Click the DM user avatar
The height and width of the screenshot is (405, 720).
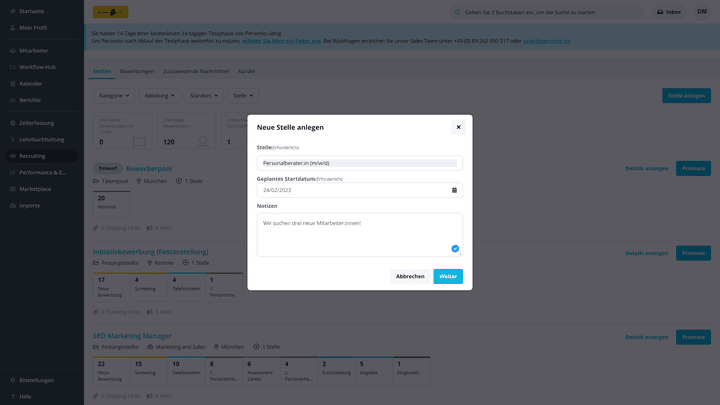point(702,12)
